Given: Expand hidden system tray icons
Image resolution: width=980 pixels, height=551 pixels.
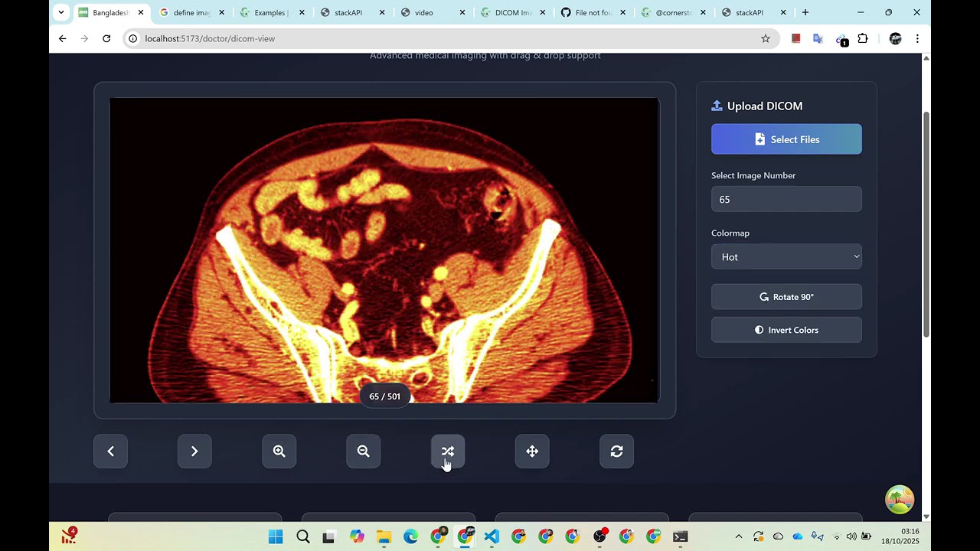Looking at the screenshot, I should tap(738, 536).
